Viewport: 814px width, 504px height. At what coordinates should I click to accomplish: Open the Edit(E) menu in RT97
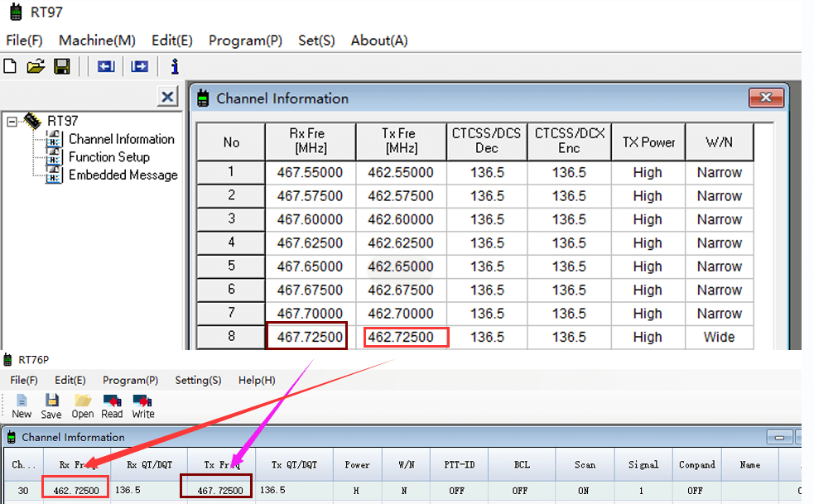(172, 41)
